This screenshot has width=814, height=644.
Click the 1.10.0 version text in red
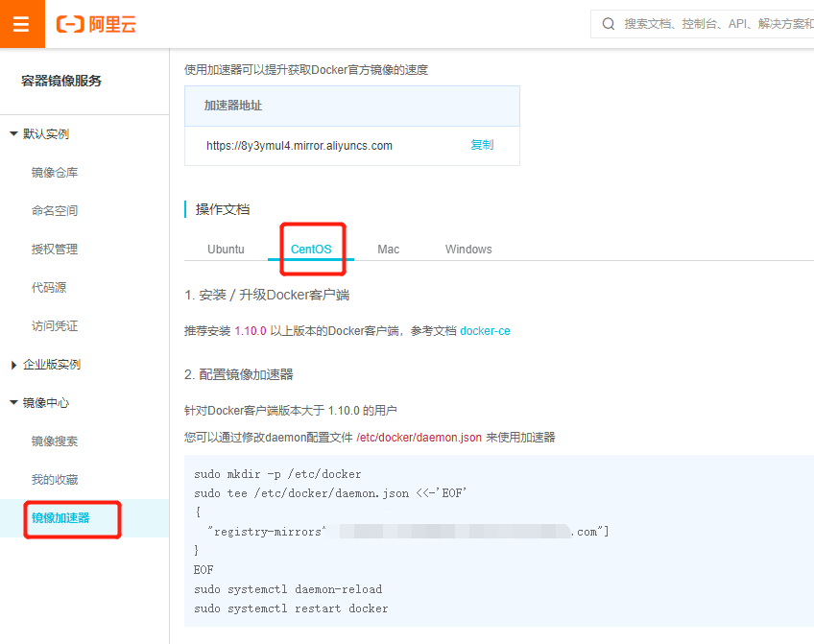coord(251,331)
